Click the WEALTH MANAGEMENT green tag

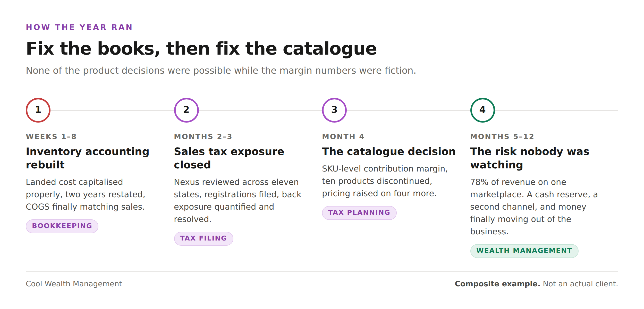tap(524, 251)
